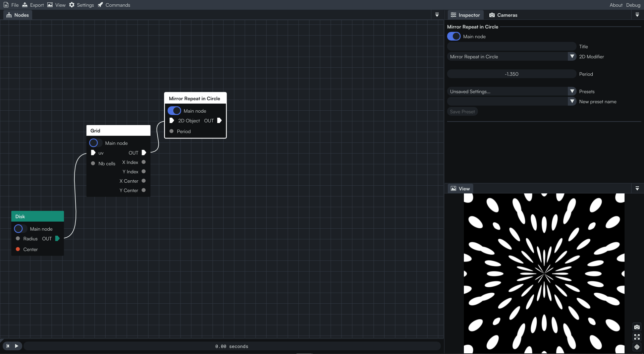Switch to the Cameras tab
The height and width of the screenshot is (354, 644).
point(503,15)
